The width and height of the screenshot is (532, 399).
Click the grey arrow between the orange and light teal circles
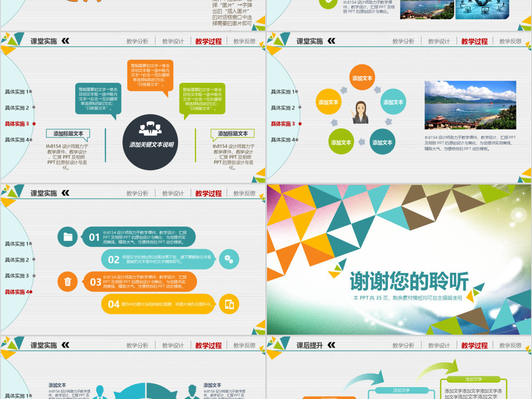(x=377, y=90)
